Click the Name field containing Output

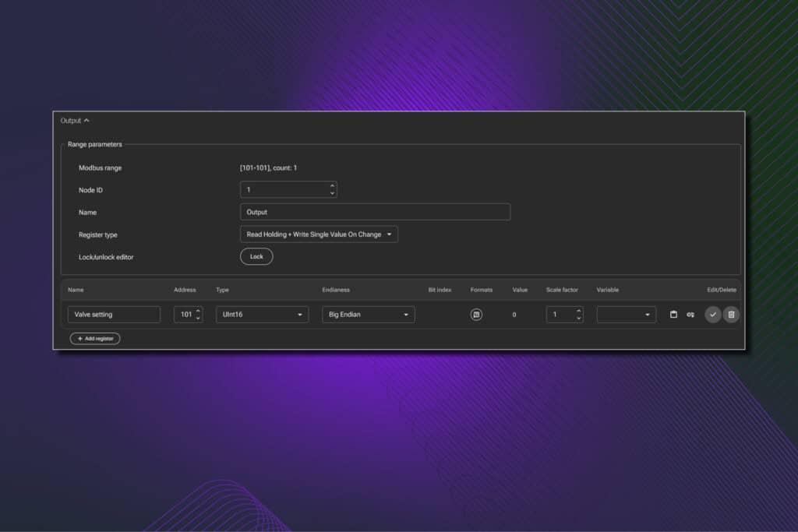coord(375,212)
